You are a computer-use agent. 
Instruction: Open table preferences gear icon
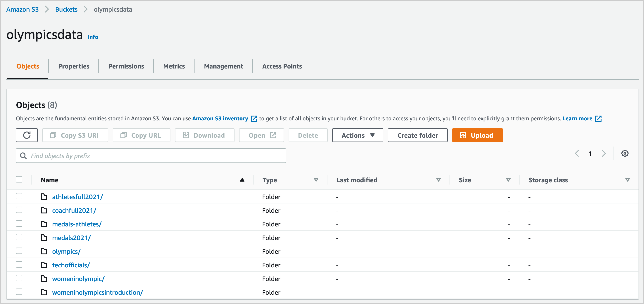coord(624,154)
